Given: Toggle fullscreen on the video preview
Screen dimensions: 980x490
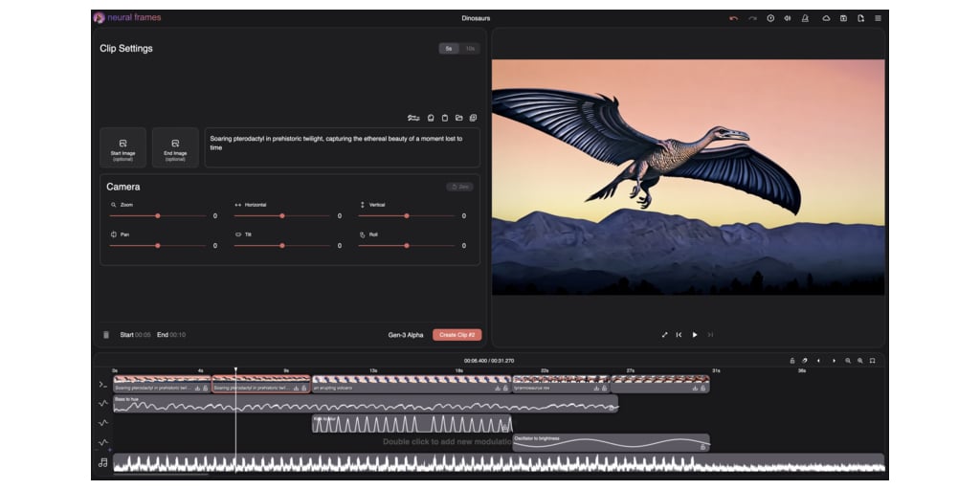Looking at the screenshot, I should point(664,335).
